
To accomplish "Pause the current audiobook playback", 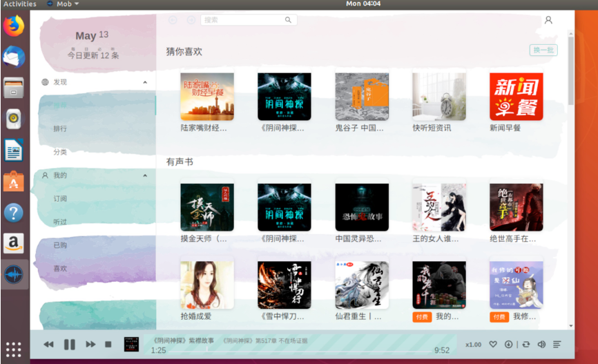I will 70,345.
